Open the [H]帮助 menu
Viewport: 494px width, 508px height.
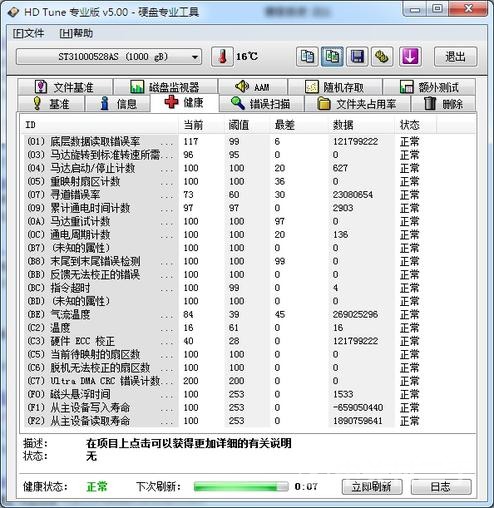76,33
